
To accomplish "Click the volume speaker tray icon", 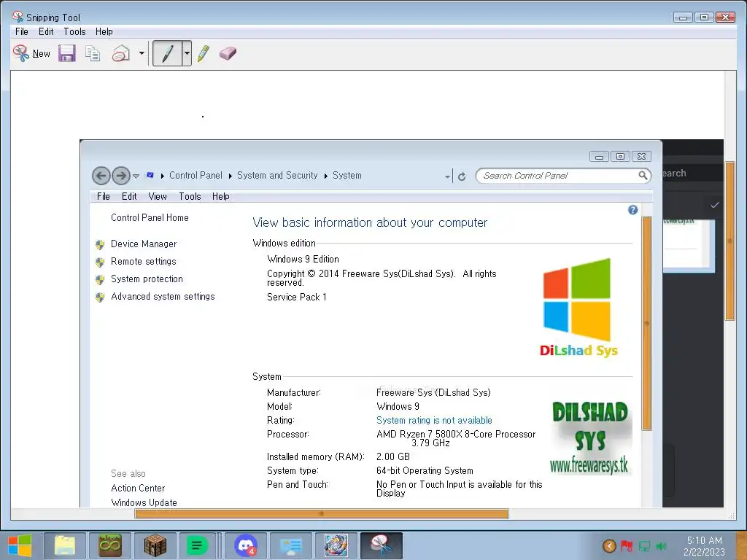I will [x=661, y=545].
